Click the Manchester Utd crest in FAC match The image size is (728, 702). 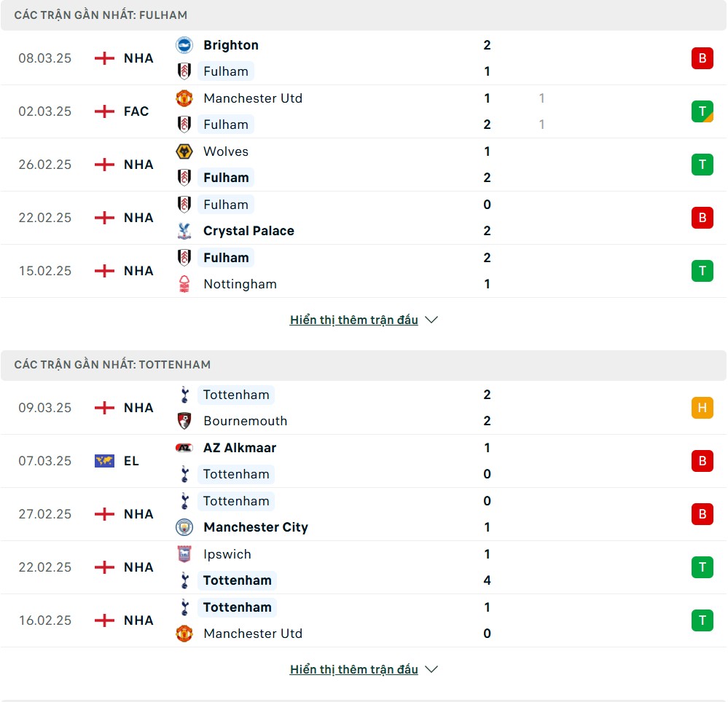[x=184, y=98]
